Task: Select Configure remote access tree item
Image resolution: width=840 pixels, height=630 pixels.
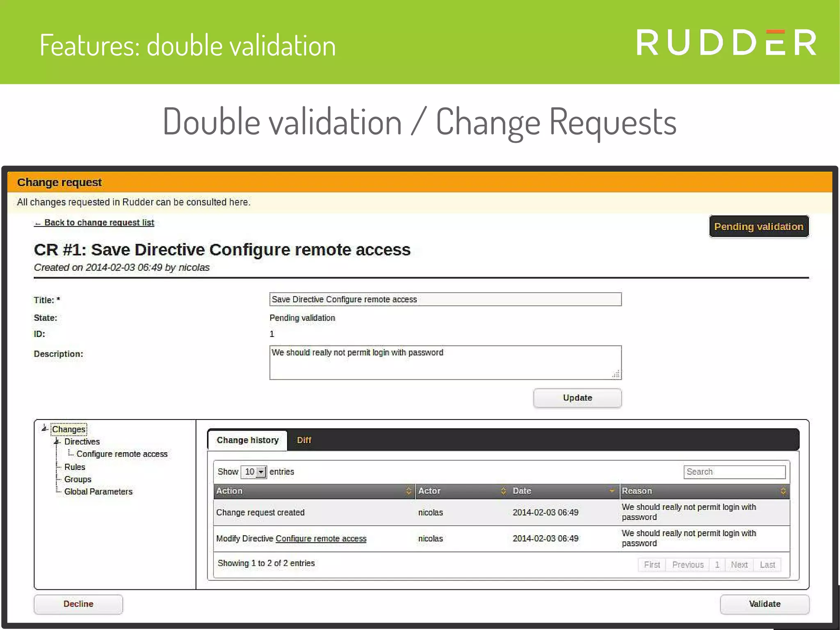Action: (122, 454)
